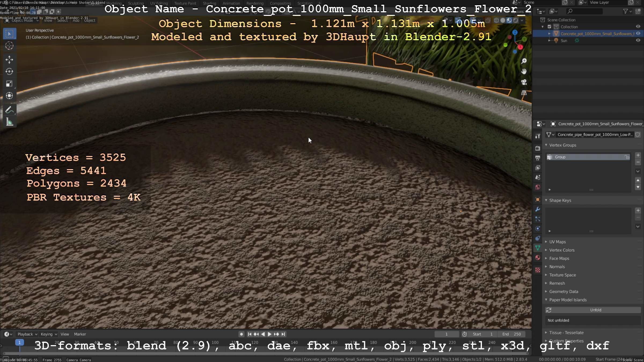Switch to the Sculpting workspace tab

pyautogui.click(x=136, y=3)
